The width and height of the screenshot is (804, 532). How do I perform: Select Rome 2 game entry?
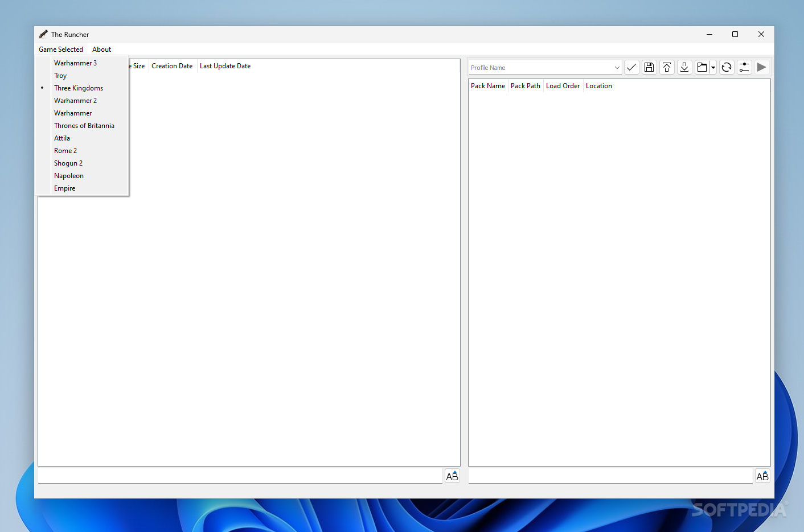click(x=83, y=151)
